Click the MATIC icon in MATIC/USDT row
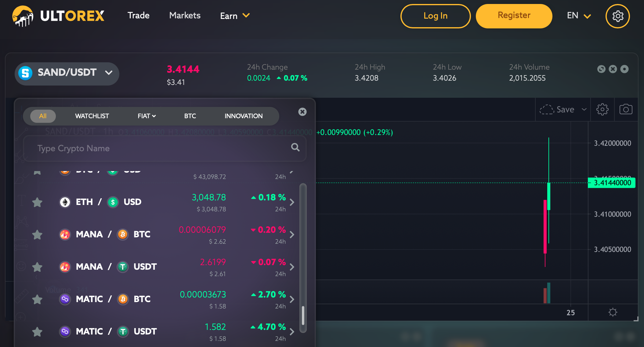Screen dimensions: 644x347 65,331
